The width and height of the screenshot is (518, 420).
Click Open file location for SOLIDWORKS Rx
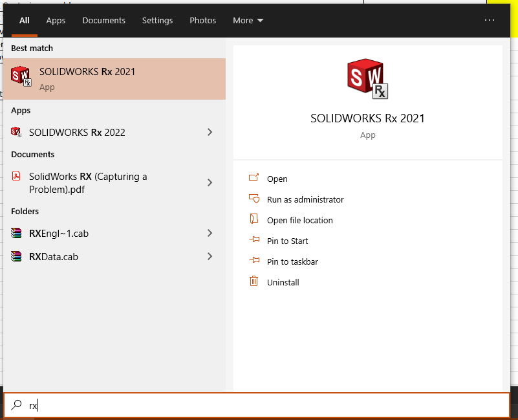pos(299,220)
